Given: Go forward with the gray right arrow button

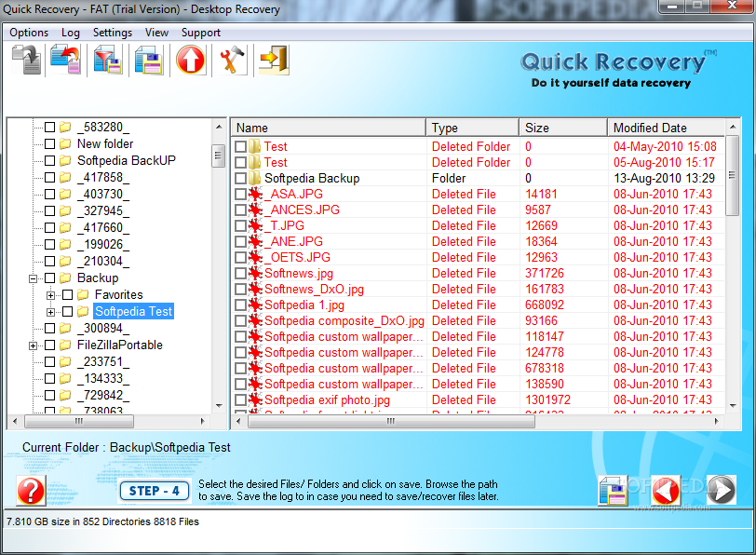Looking at the screenshot, I should click(722, 491).
